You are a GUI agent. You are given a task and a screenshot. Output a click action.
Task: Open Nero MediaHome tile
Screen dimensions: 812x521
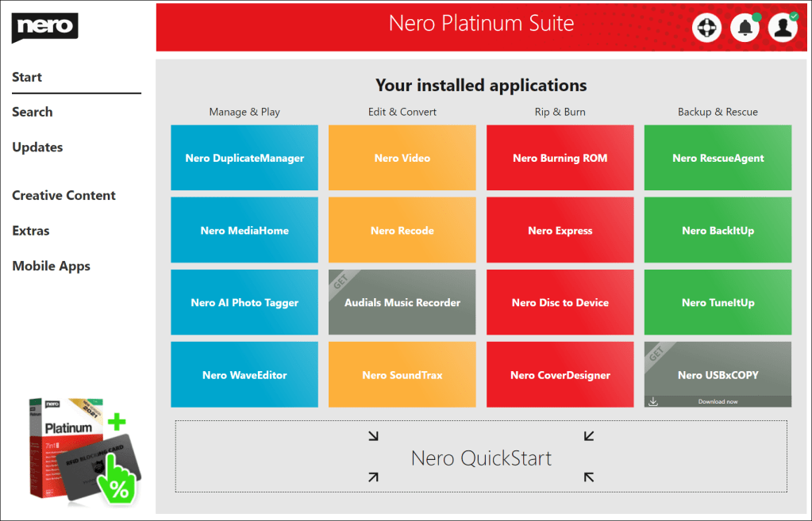pyautogui.click(x=244, y=230)
